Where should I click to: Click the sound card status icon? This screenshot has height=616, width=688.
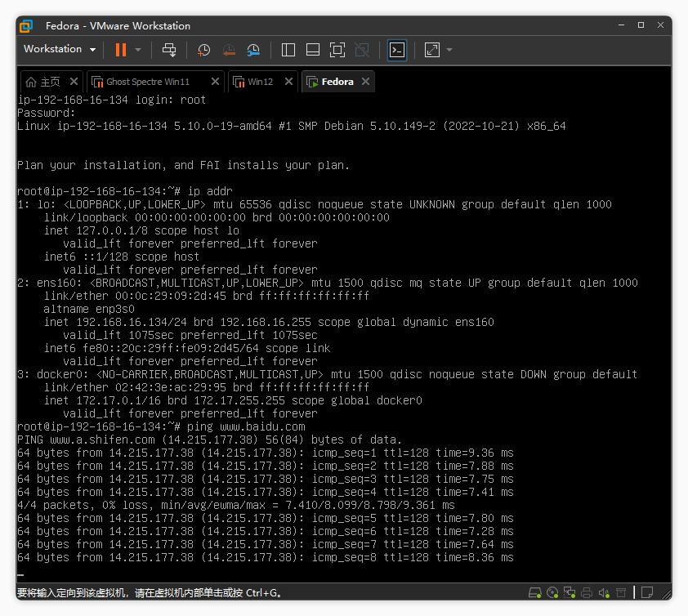(x=605, y=592)
